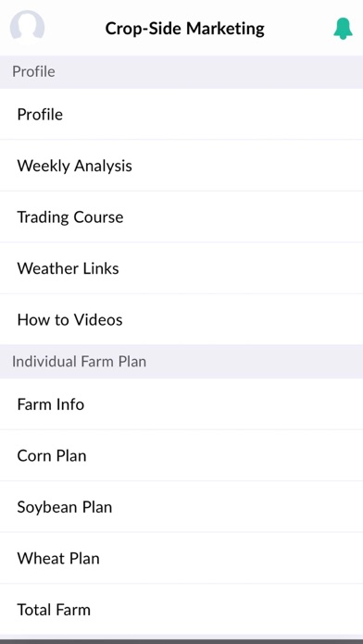Open the Corn Plan

(181, 455)
